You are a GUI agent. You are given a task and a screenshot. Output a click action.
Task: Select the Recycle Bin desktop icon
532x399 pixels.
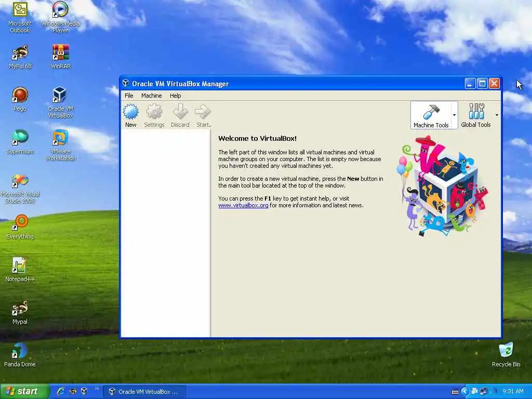pos(506,355)
